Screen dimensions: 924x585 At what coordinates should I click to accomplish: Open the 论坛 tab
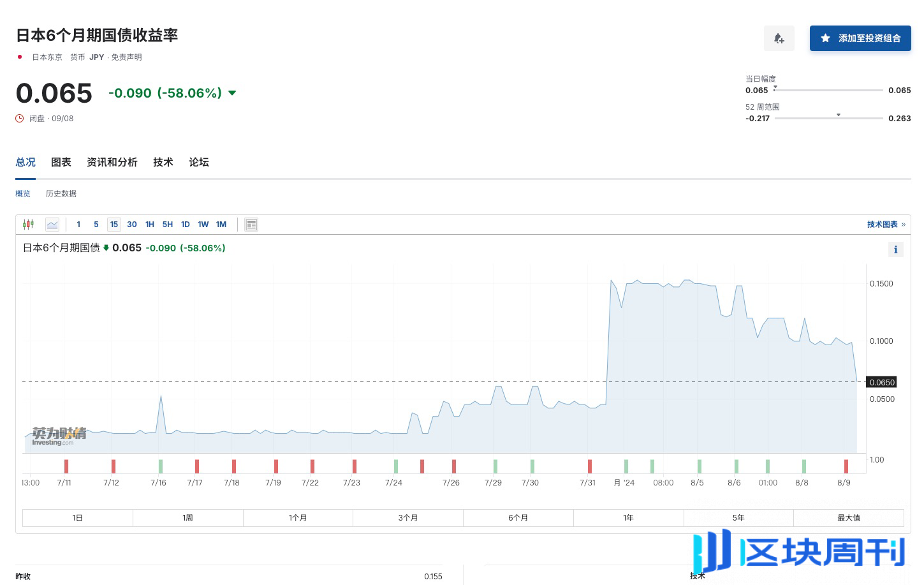click(x=199, y=162)
